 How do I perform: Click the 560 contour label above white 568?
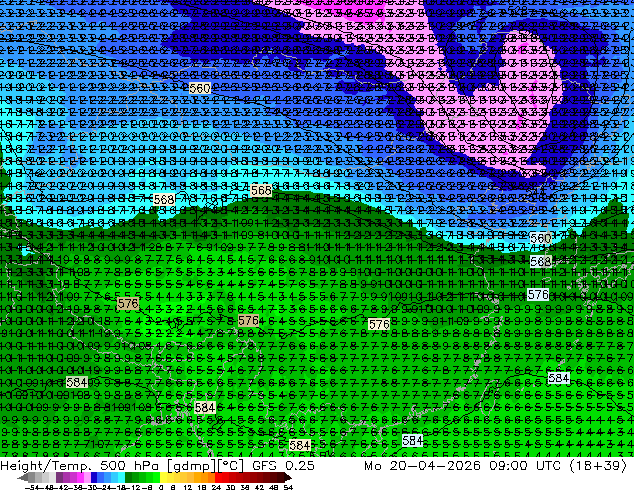(x=541, y=239)
